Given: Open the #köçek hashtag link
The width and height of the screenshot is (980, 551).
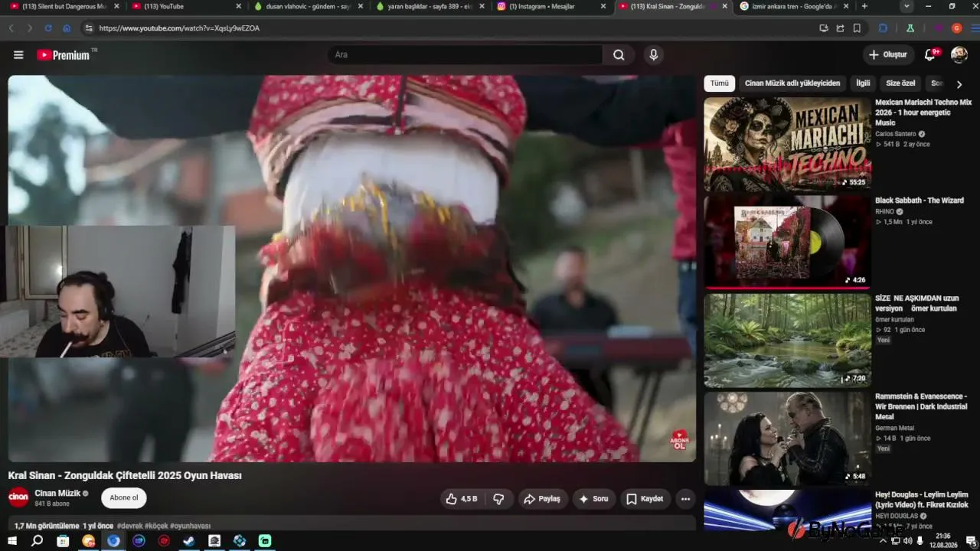Looking at the screenshot, I should point(157,527).
